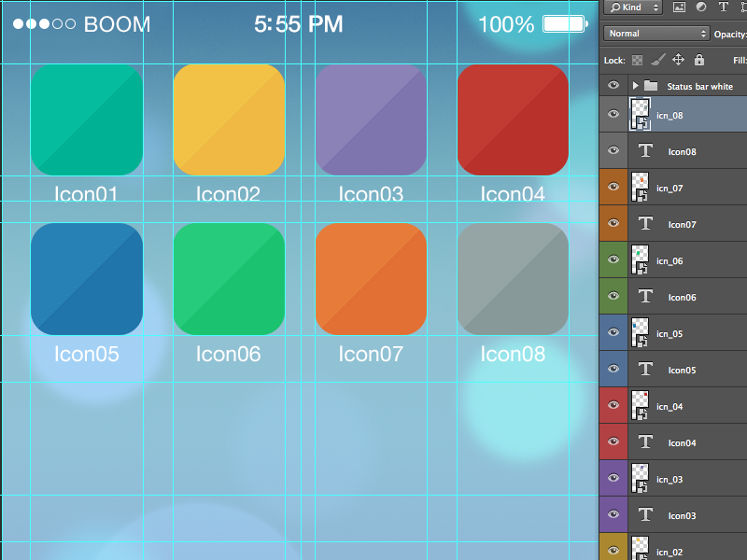Hide the icn_08 layer
The image size is (747, 560).
click(x=613, y=114)
